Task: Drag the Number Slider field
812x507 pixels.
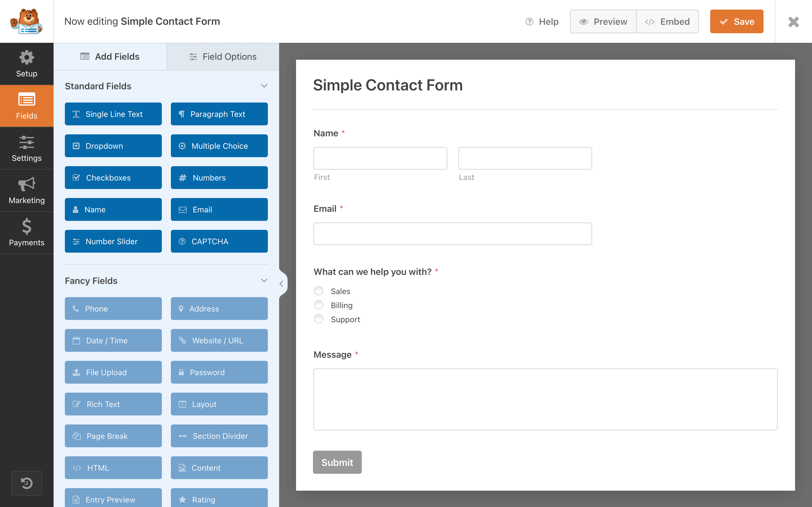Action: [113, 241]
